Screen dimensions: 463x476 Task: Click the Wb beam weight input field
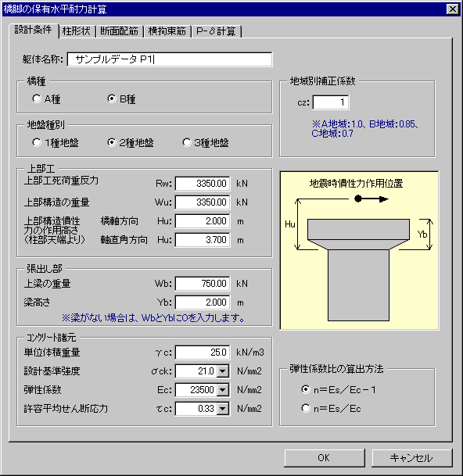pyautogui.click(x=203, y=284)
